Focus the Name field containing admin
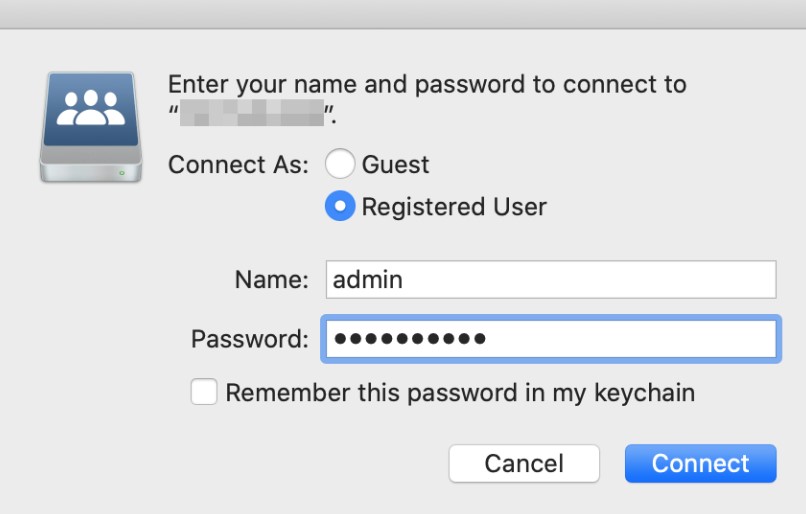Image resolution: width=806 pixels, height=514 pixels. click(x=551, y=280)
